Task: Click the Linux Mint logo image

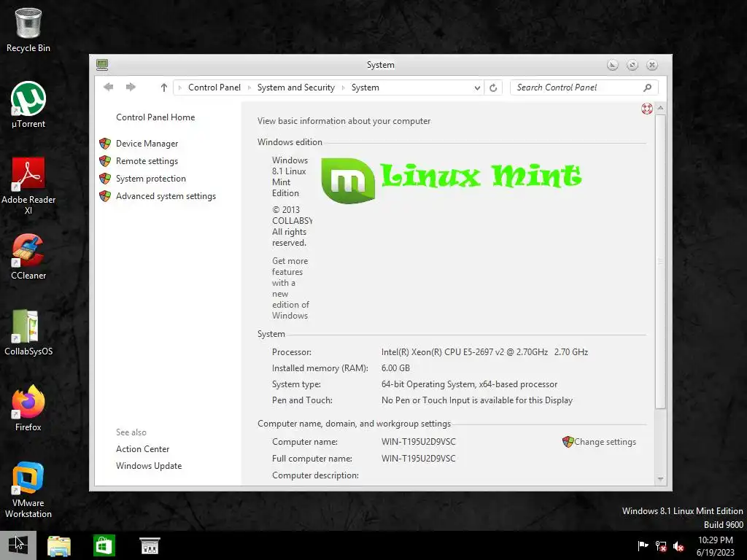Action: click(451, 180)
